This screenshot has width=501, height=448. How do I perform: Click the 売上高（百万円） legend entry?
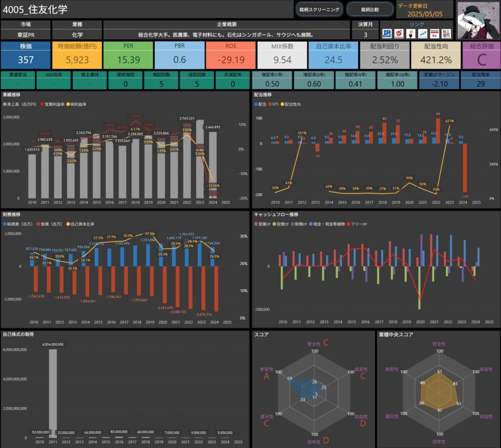20,104
